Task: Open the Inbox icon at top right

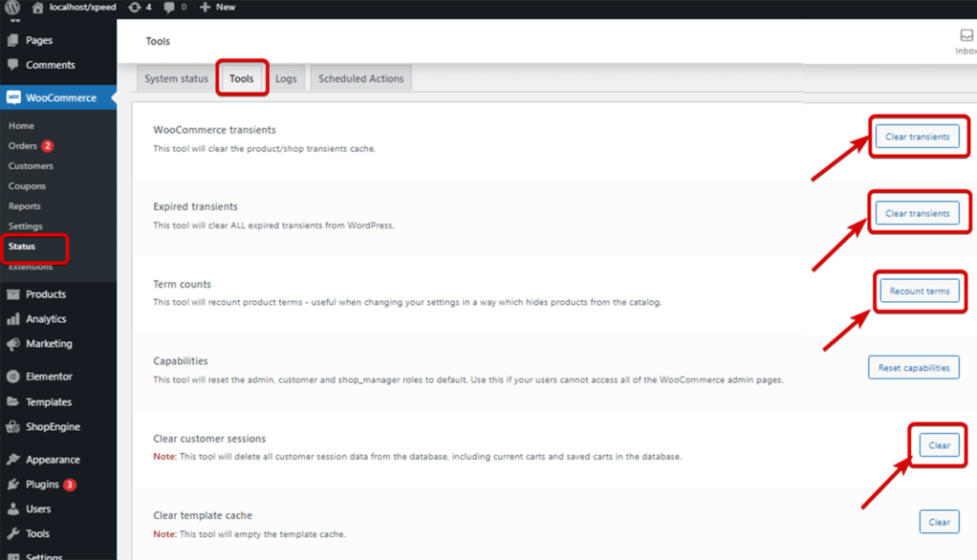Action: (x=966, y=38)
